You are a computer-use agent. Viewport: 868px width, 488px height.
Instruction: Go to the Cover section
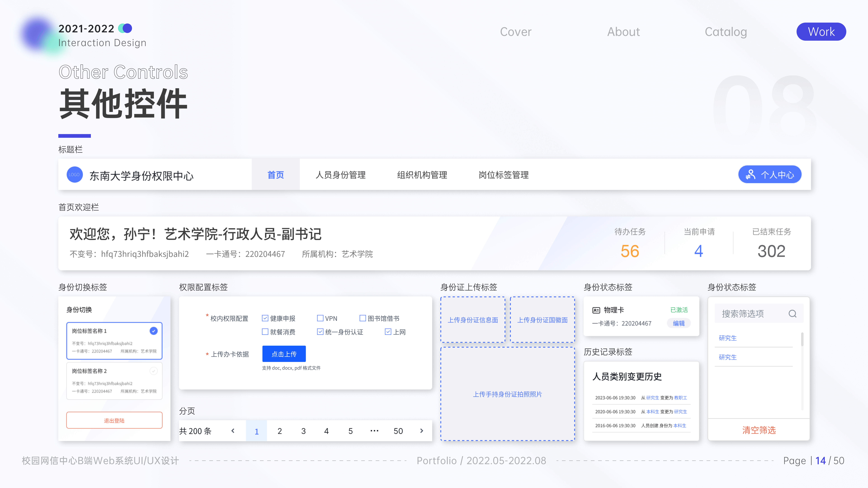(x=516, y=32)
